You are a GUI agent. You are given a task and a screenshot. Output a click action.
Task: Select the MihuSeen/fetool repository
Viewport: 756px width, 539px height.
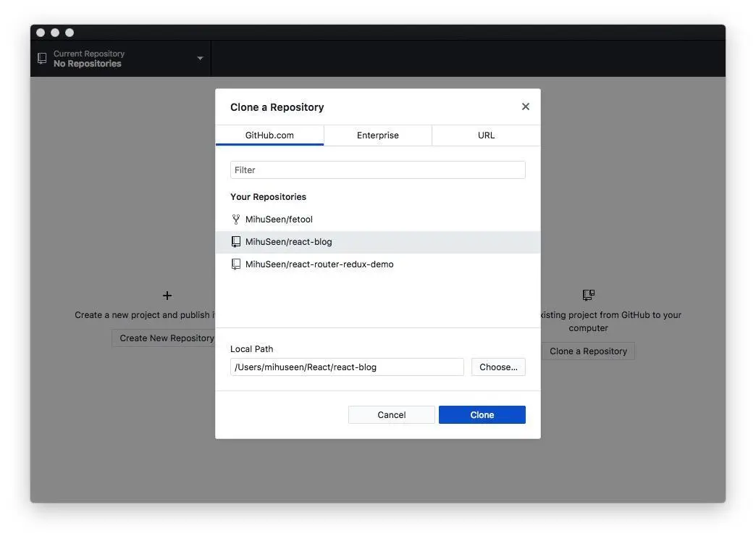tap(377, 219)
